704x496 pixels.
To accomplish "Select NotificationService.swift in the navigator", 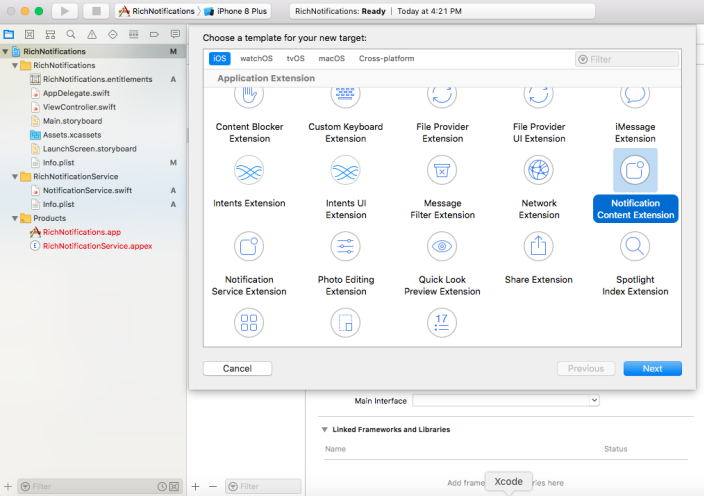I will tap(87, 191).
